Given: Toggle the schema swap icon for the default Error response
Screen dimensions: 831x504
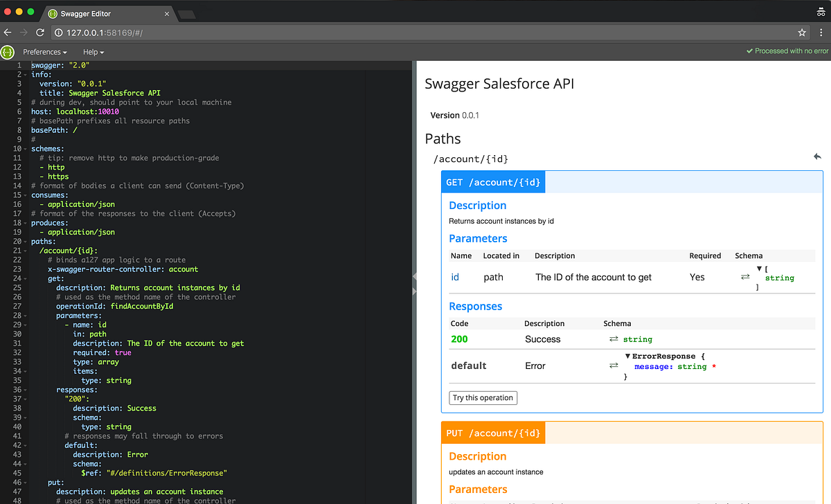Looking at the screenshot, I should [614, 366].
